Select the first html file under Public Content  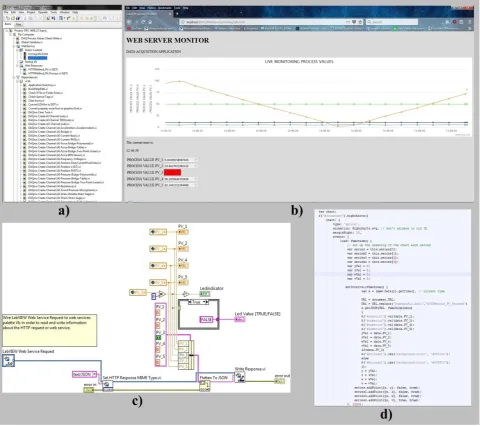38,54
